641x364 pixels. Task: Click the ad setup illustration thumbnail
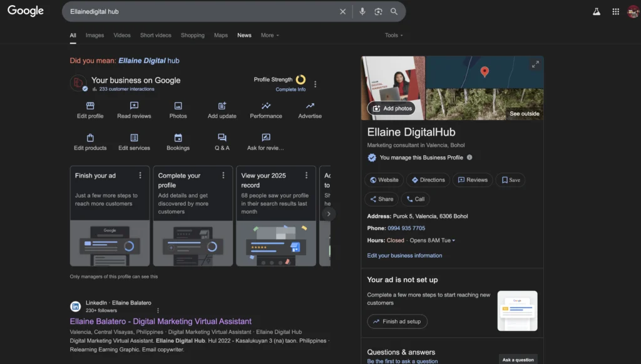pyautogui.click(x=517, y=311)
